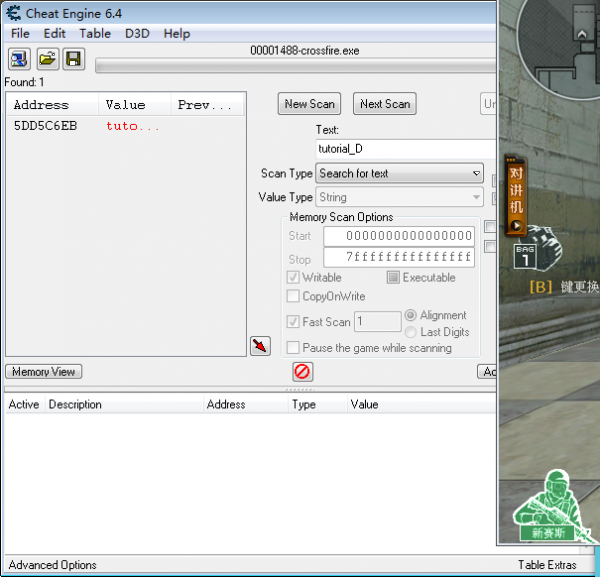Click the Active column header in address table
Image resolution: width=600 pixels, height=577 pixels.
[24, 404]
